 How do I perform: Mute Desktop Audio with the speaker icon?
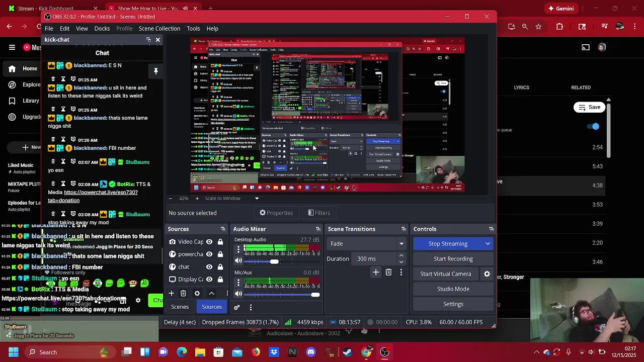click(x=238, y=261)
